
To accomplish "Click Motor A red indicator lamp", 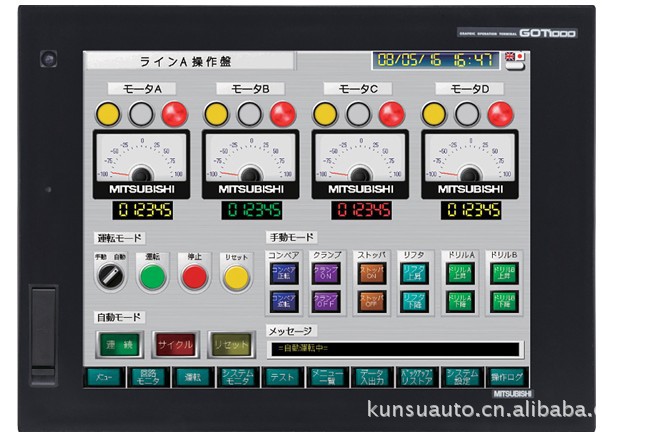I will 175,114.
